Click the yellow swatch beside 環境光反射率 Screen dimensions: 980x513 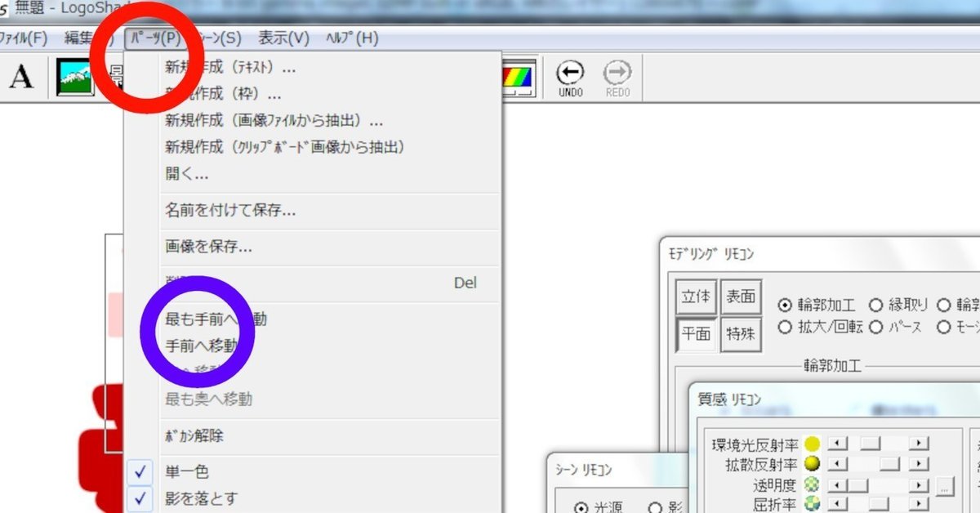click(811, 444)
